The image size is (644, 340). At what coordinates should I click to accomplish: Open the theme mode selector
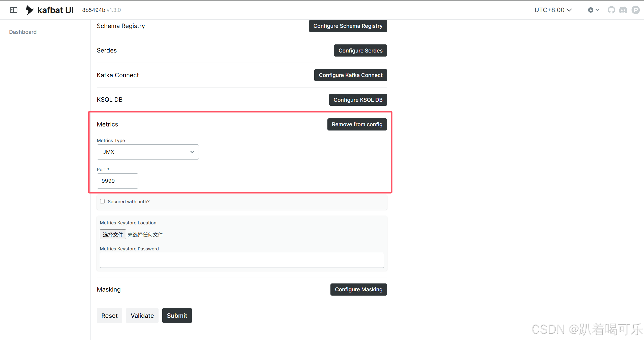point(593,10)
